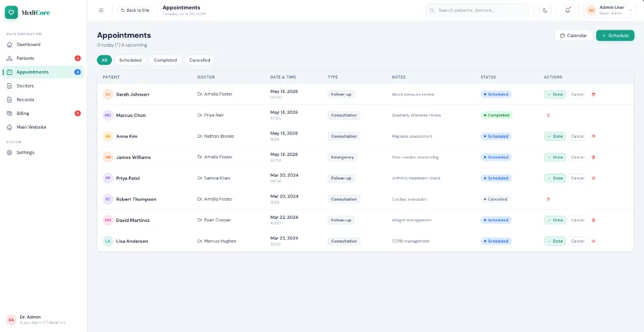This screenshot has height=332, width=644.
Task: Cancel Priya Patel's appointment
Action: click(x=577, y=179)
